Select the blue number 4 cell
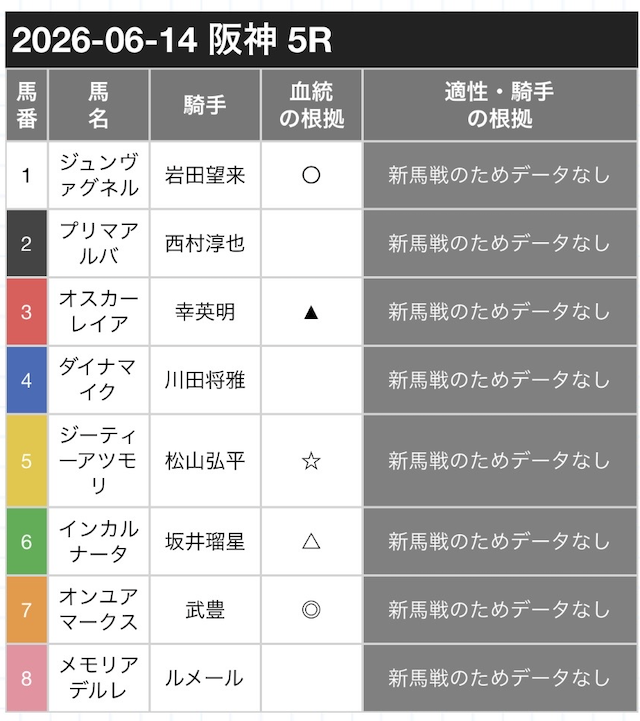 (27, 380)
